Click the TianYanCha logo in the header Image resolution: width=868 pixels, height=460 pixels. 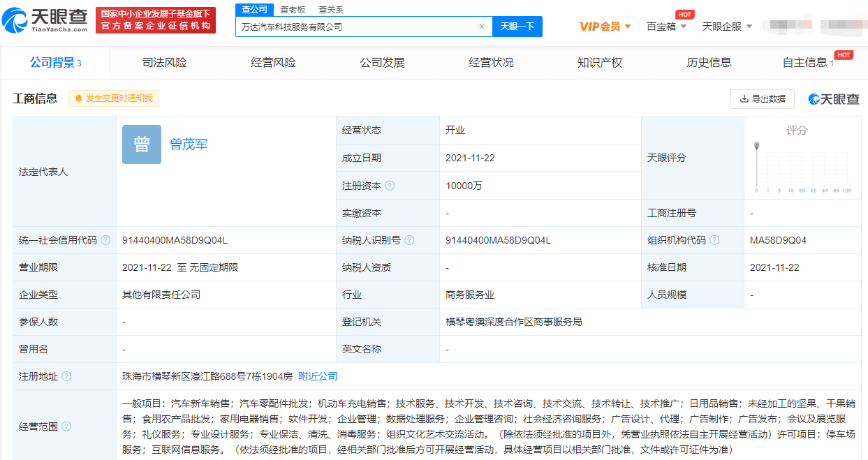pyautogui.click(x=46, y=20)
